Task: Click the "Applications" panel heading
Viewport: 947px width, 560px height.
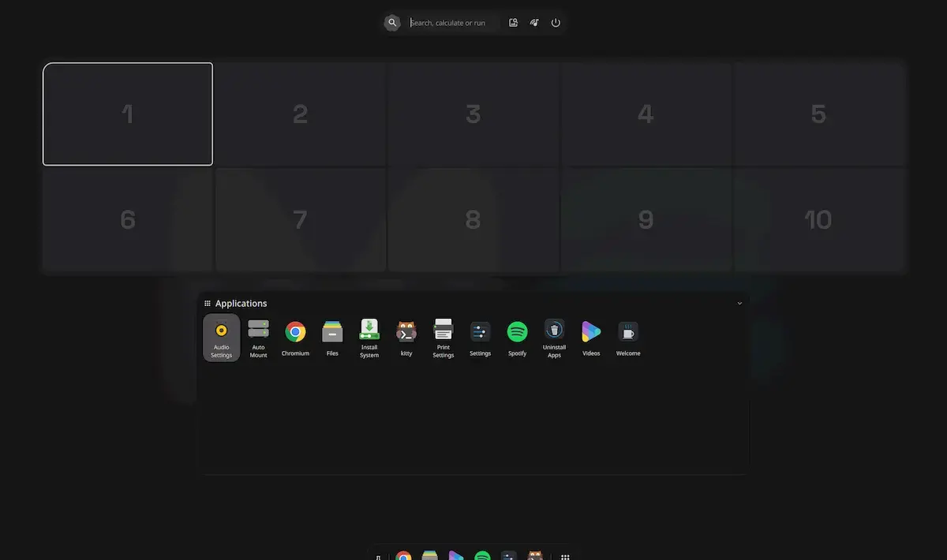Action: point(241,304)
